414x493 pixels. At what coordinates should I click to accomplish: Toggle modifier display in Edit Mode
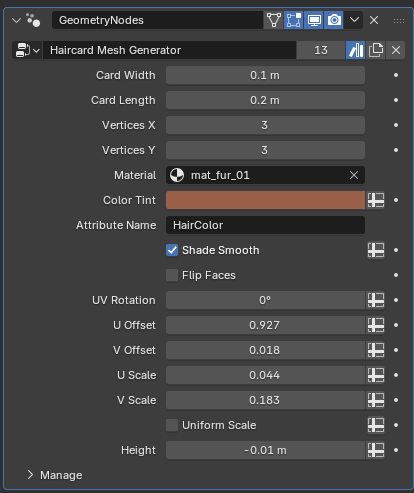(294, 20)
